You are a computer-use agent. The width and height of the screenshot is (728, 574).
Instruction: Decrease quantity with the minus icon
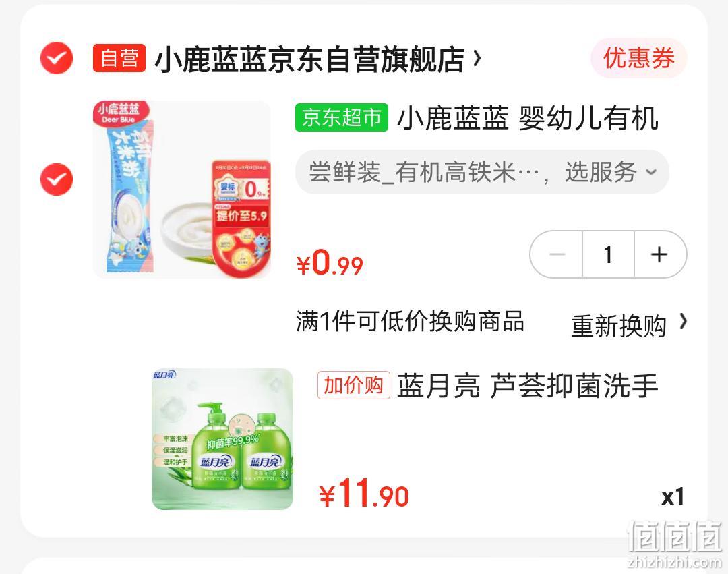click(557, 254)
